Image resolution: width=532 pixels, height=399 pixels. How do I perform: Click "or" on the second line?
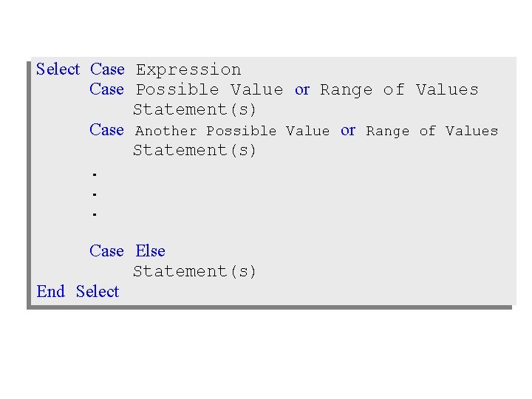(x=302, y=90)
